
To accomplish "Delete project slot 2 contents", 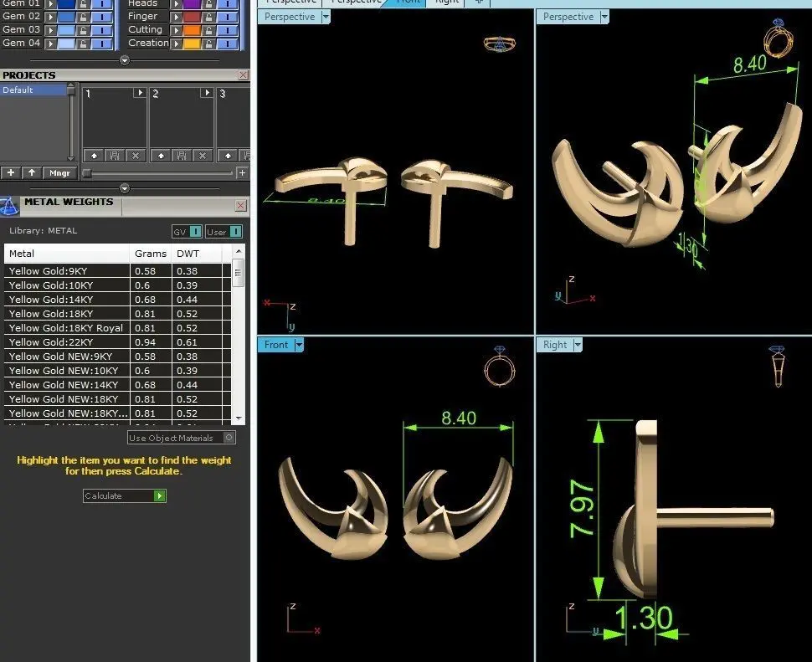I will point(202,156).
